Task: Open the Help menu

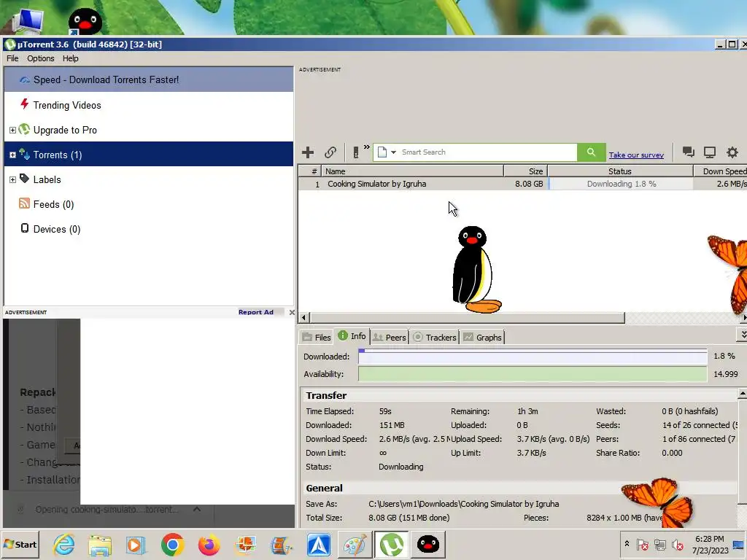Action: (71, 58)
